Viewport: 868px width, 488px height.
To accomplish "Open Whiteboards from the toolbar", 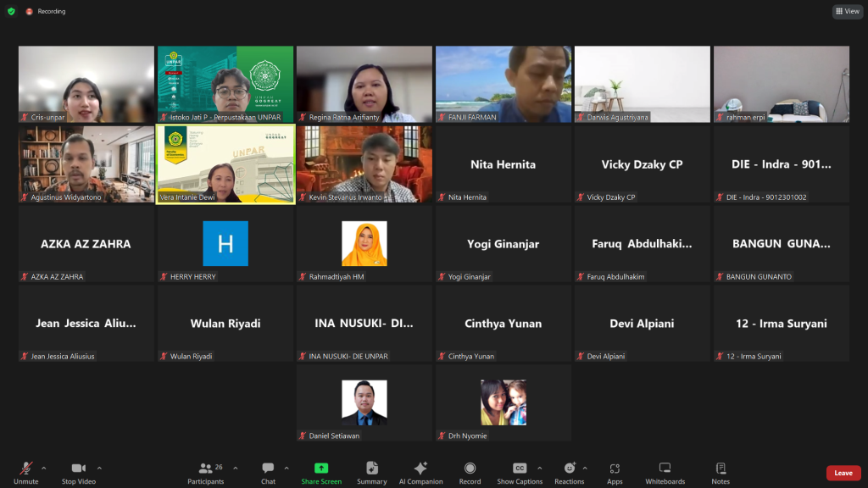I will tap(665, 473).
